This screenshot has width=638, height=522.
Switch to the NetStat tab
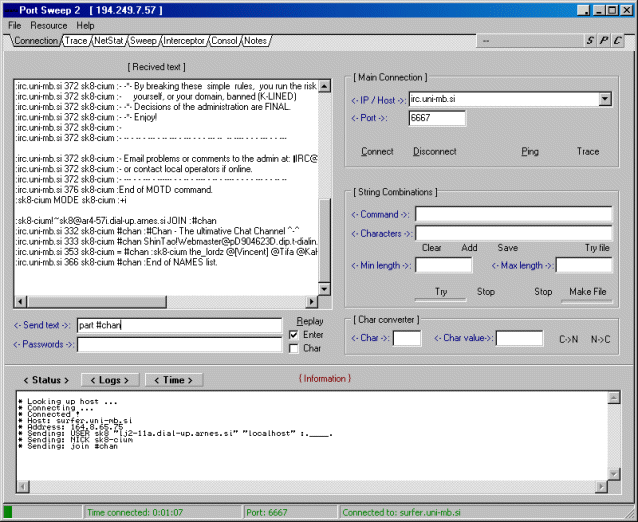(x=108, y=41)
